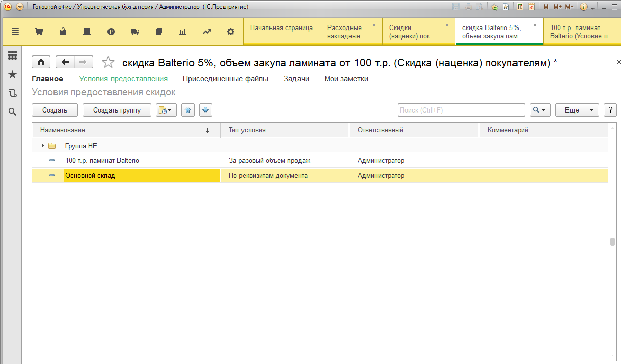
Task: Click the add-to-favorites star with arrow
Action: [x=494, y=7]
